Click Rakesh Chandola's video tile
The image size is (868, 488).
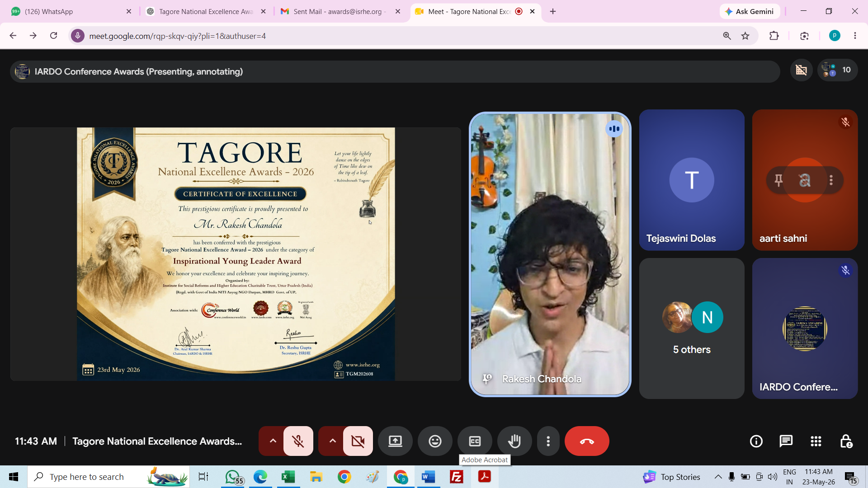click(550, 254)
